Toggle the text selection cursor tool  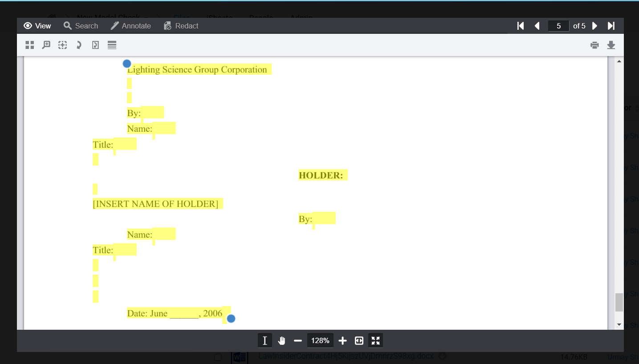tap(265, 341)
